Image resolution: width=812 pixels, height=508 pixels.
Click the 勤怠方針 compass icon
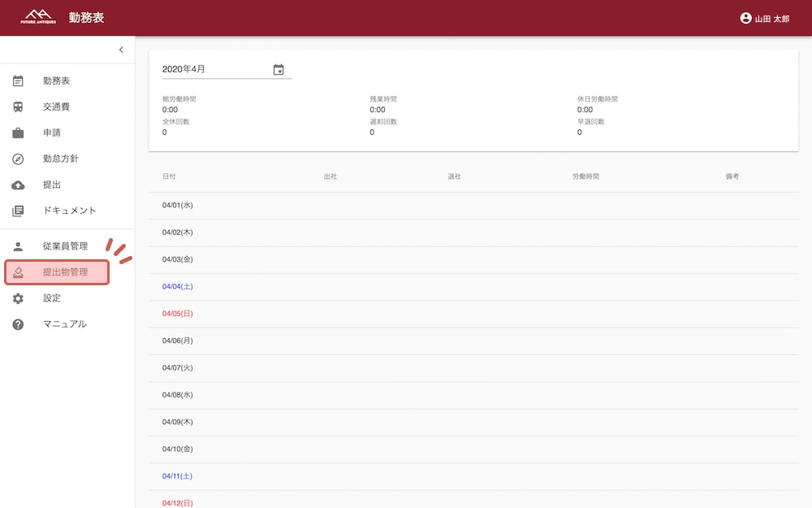coord(18,158)
